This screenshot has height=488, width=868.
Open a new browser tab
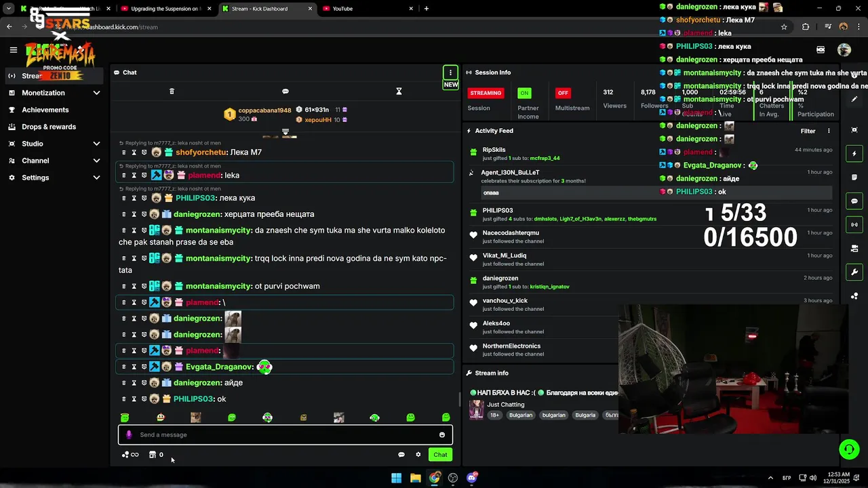pyautogui.click(x=427, y=9)
